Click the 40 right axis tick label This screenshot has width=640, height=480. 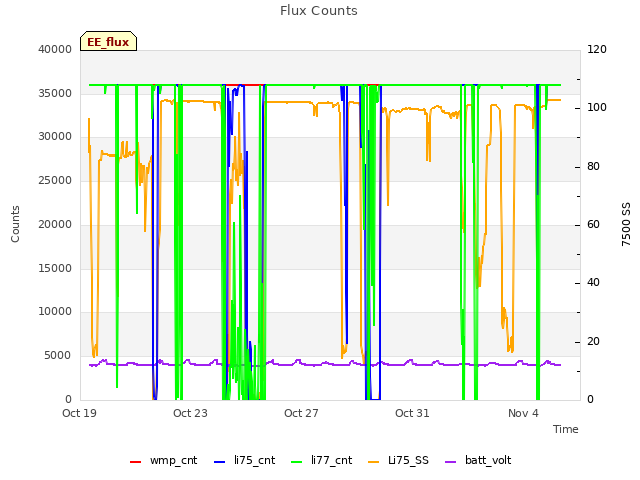click(593, 282)
